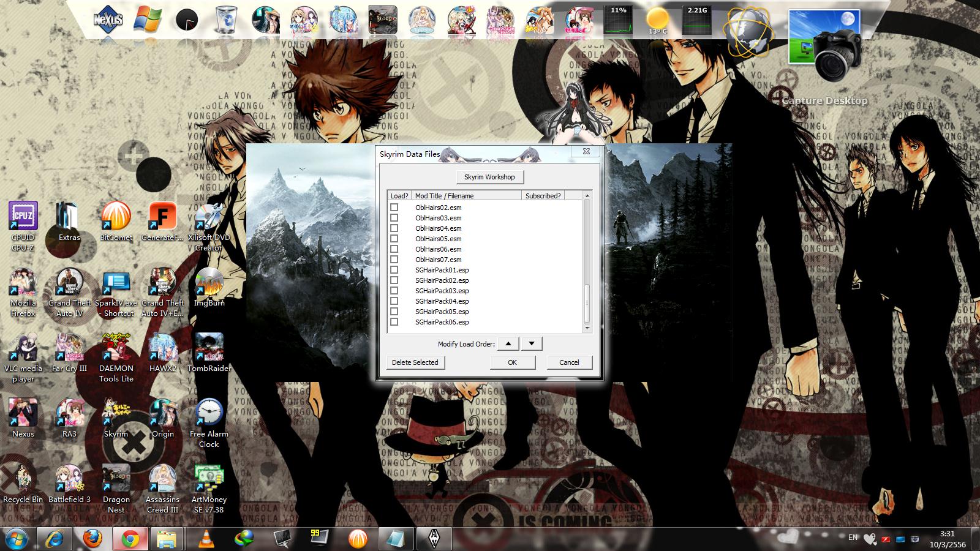980x551 pixels.
Task: Click the Subscribed? column header
Action: (543, 196)
